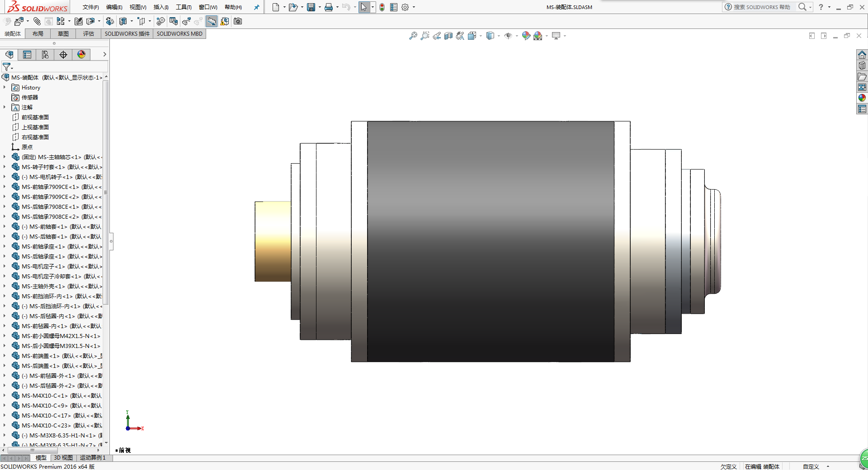Click the Edit Appearance icon
Viewport: 868px width, 470px height.
click(526, 36)
